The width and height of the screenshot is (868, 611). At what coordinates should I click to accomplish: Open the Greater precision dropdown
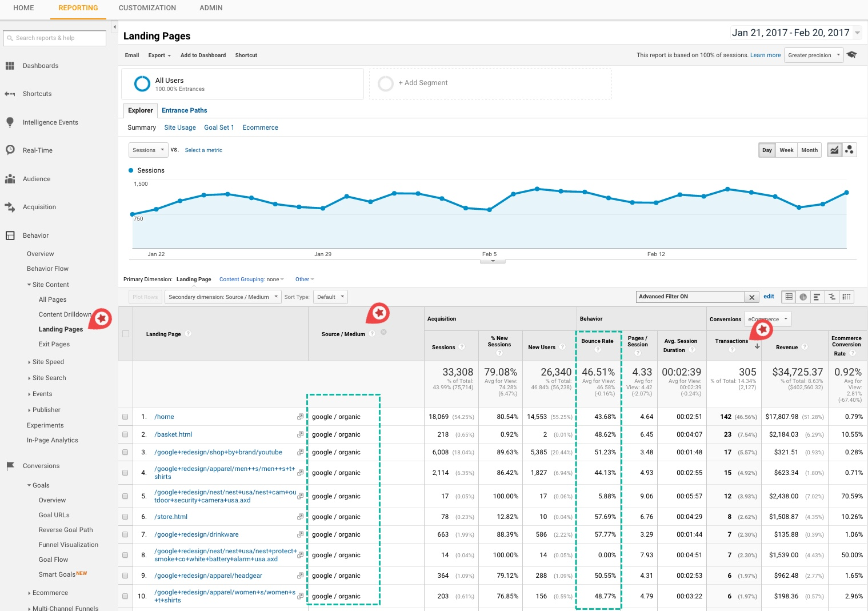[x=814, y=55]
